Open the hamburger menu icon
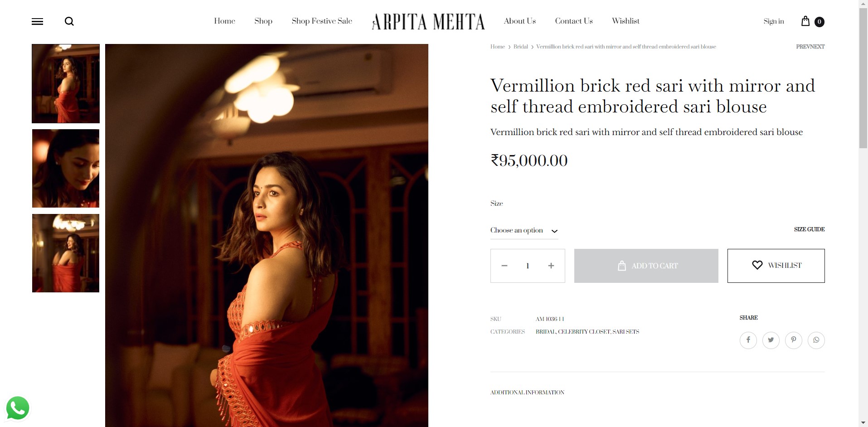868x427 pixels. 37,21
